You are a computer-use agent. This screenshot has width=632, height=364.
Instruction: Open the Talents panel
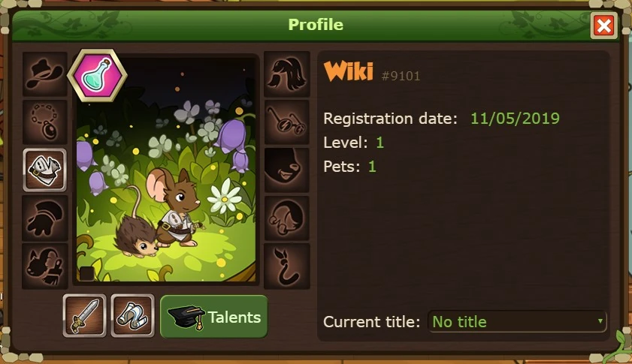pyautogui.click(x=214, y=317)
